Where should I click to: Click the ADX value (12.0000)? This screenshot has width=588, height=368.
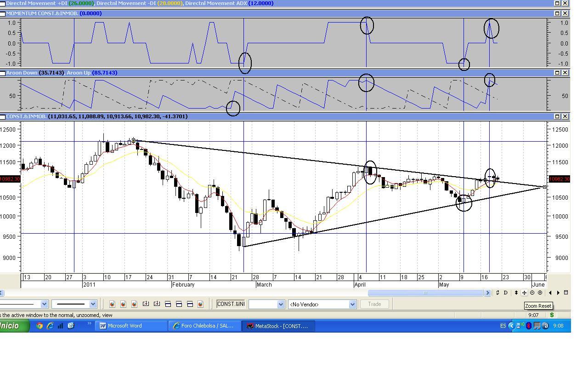261,3
